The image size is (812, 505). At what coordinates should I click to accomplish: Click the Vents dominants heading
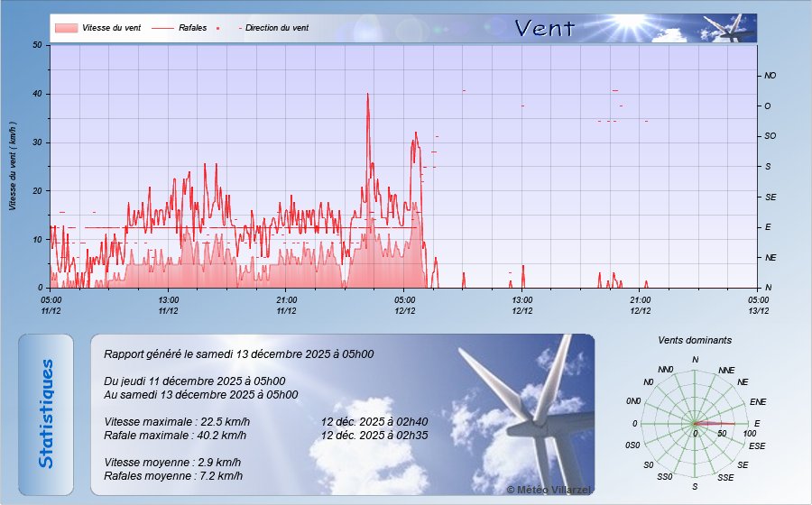click(x=695, y=340)
